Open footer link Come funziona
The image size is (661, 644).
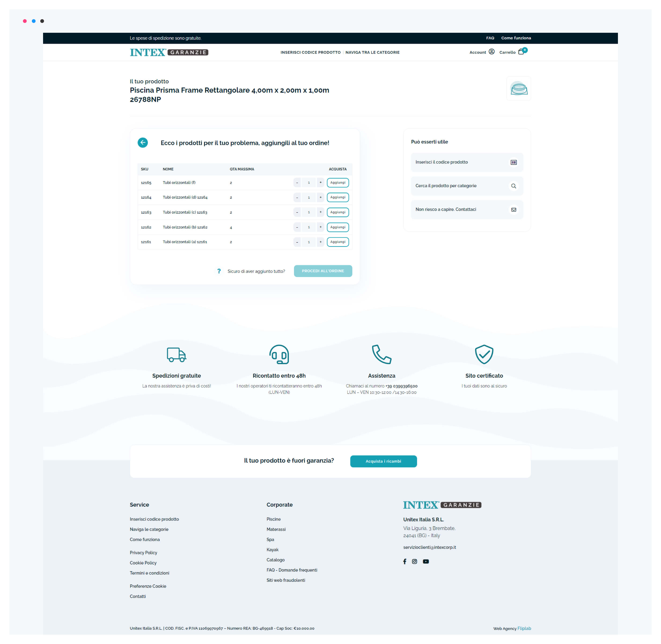tap(145, 539)
